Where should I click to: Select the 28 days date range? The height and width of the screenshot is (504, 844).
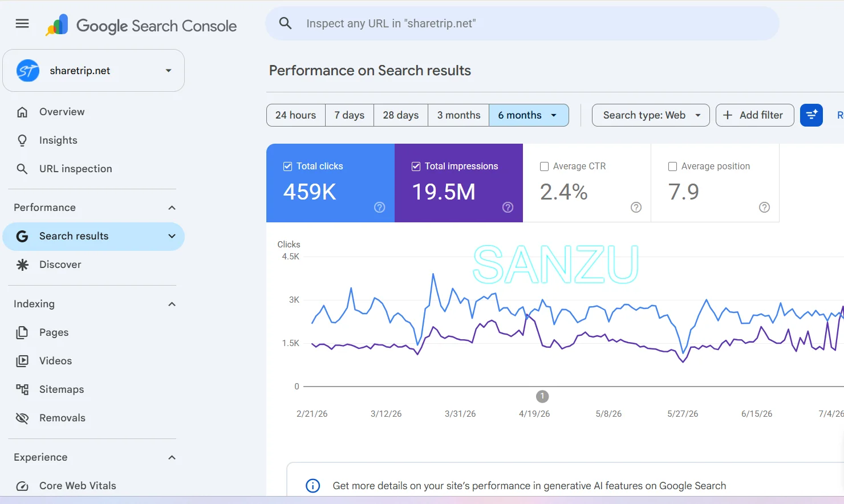click(x=401, y=115)
